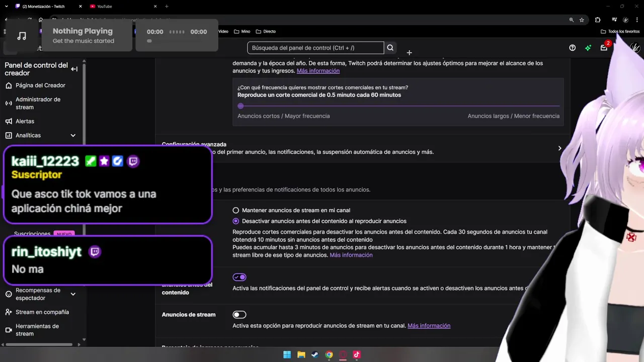The width and height of the screenshot is (644, 362).
Task: Toggle pre-roll ad notifications switch
Action: tap(239, 277)
